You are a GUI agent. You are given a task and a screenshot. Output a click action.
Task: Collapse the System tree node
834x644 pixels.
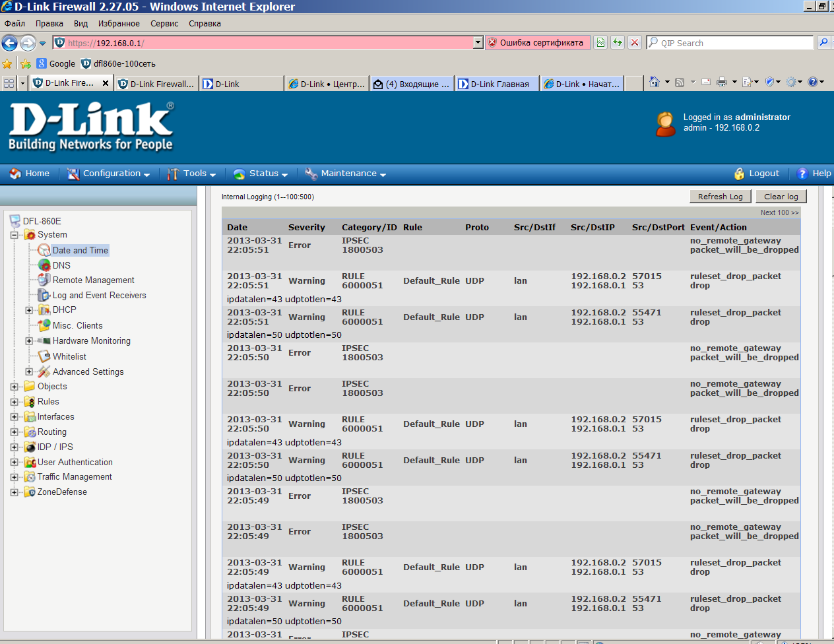click(x=14, y=235)
